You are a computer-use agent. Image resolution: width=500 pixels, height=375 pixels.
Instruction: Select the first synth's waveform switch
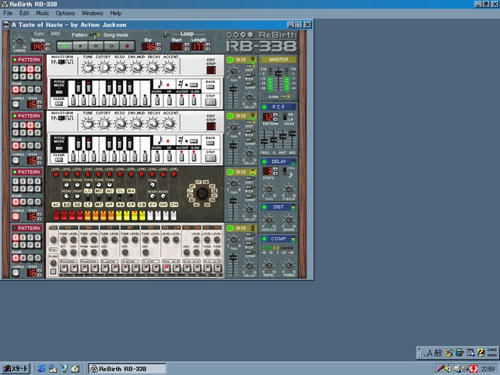[62, 62]
